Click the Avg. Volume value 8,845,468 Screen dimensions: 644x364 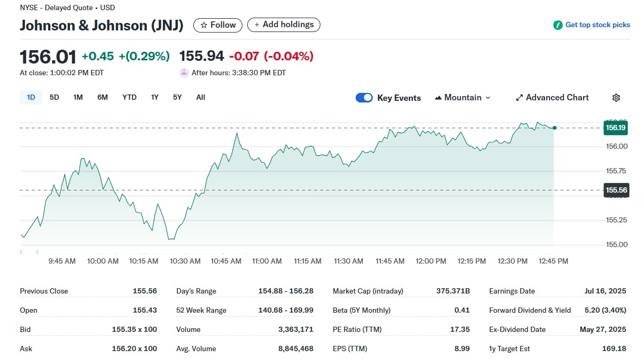click(296, 349)
